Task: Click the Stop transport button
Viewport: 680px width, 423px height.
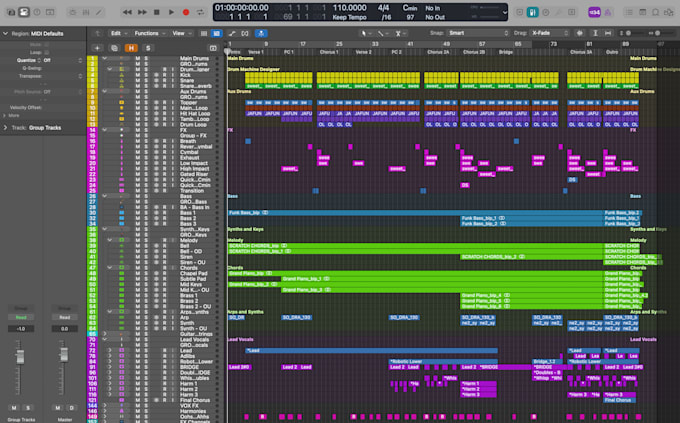Action: click(x=157, y=12)
